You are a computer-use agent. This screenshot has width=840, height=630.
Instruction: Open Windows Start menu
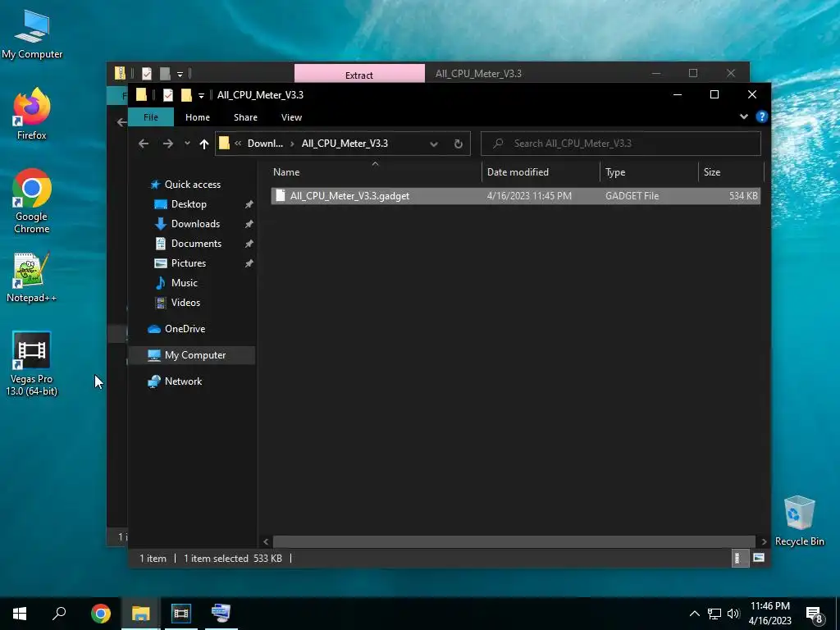point(20,614)
